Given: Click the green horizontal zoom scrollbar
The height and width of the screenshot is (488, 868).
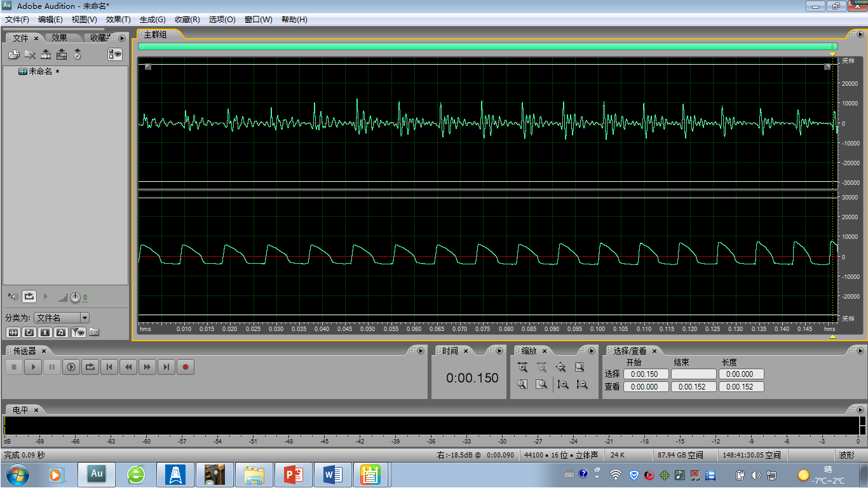Looking at the screenshot, I should [x=487, y=46].
